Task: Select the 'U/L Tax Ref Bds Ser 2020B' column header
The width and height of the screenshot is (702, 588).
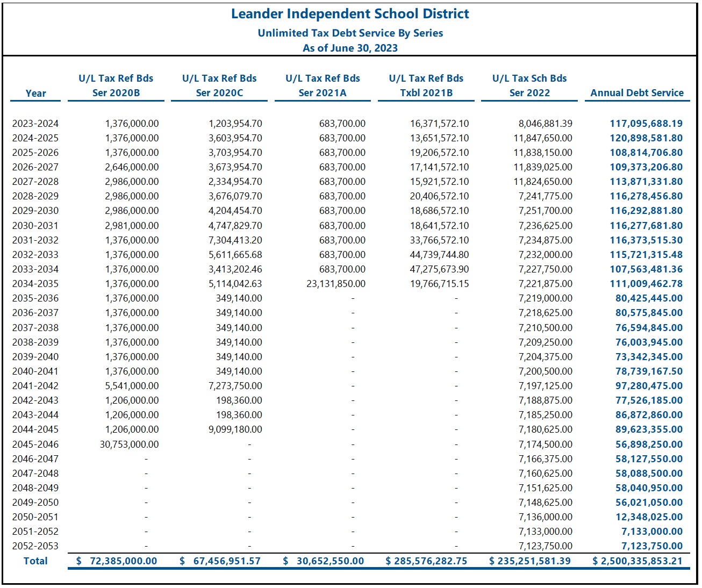Action: (x=116, y=85)
